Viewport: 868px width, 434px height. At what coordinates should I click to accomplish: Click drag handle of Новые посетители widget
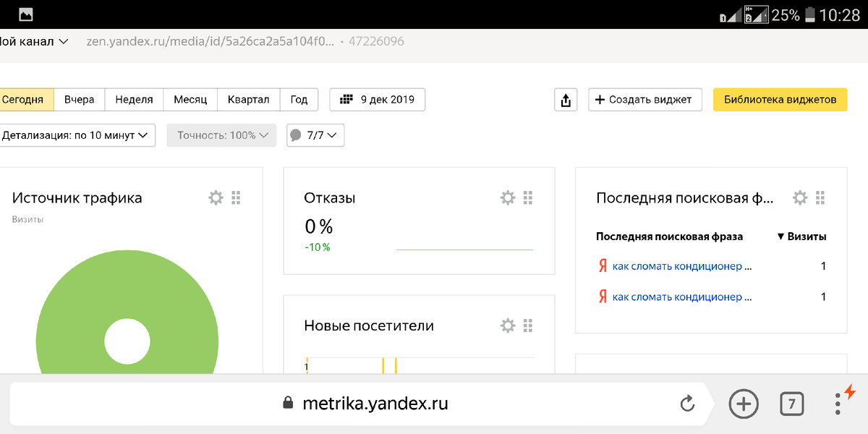click(528, 325)
